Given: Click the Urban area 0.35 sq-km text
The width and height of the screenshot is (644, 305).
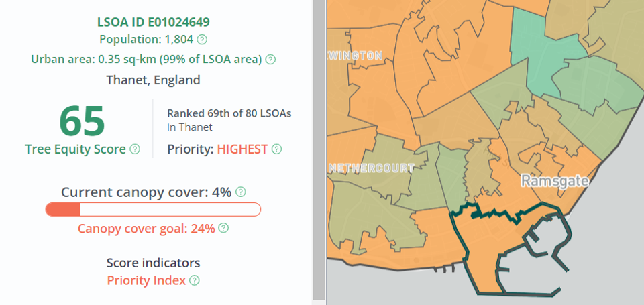Looking at the screenshot, I should (x=147, y=60).
